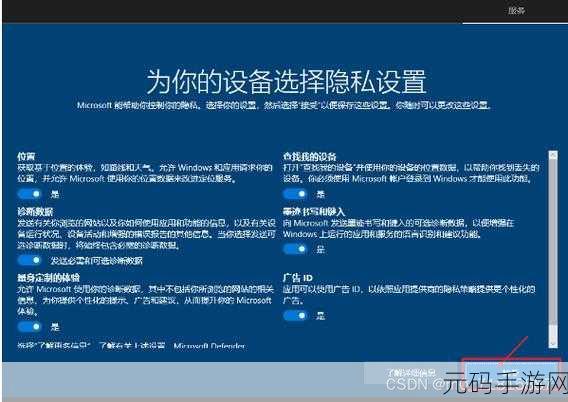
Task: Turn off the 广告 ID advertising toggle
Action: [x=295, y=315]
